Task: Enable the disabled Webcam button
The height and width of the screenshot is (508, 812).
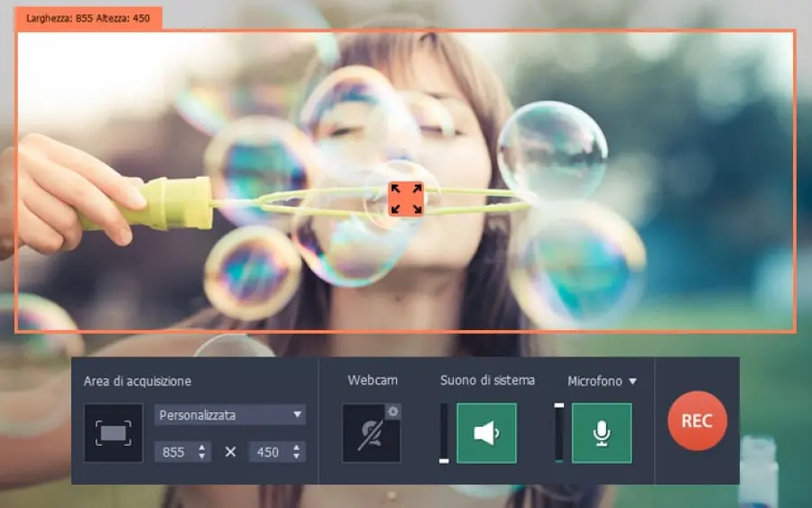Action: tap(369, 434)
